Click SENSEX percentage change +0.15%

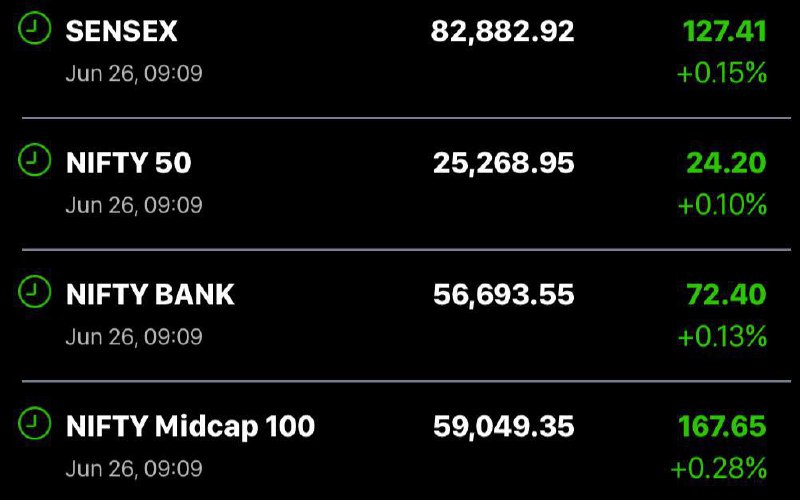pos(722,73)
